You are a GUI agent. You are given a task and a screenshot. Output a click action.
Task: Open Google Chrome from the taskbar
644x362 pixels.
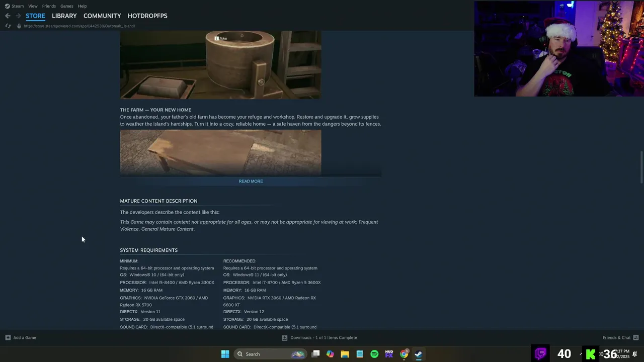point(404,354)
